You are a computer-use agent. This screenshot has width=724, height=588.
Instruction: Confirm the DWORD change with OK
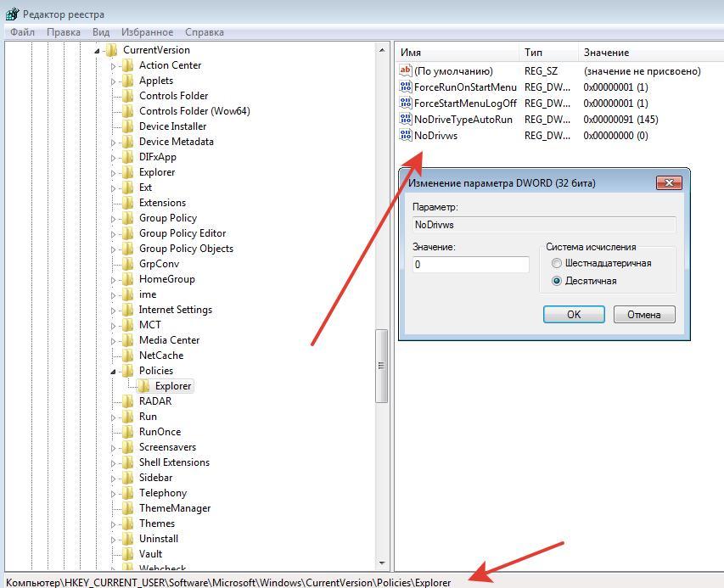pyautogui.click(x=574, y=314)
